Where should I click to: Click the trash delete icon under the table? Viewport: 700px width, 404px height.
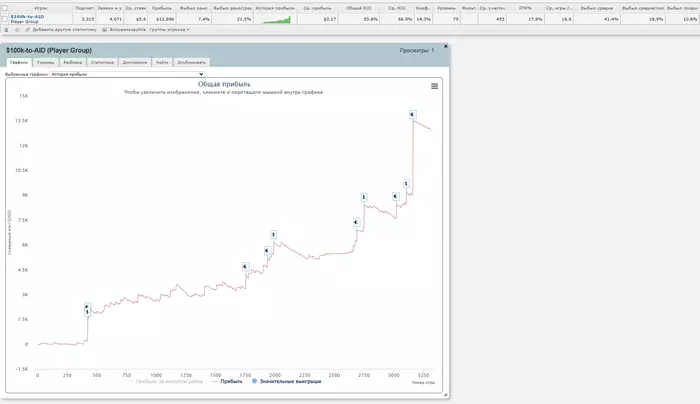[6, 30]
